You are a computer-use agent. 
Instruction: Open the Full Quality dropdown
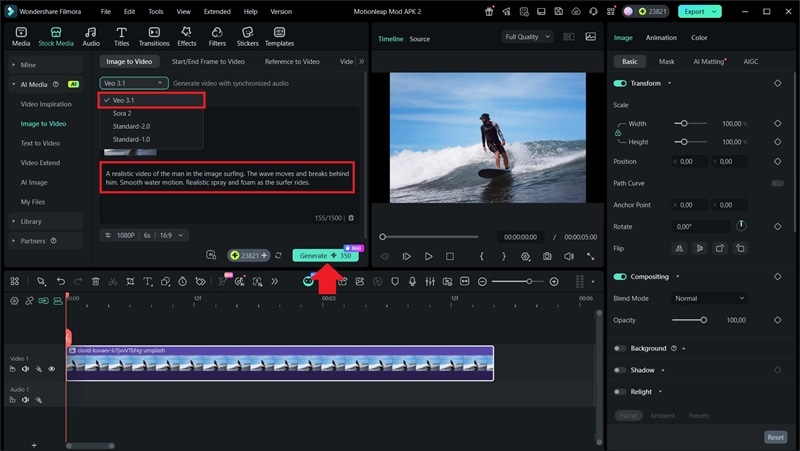(527, 37)
